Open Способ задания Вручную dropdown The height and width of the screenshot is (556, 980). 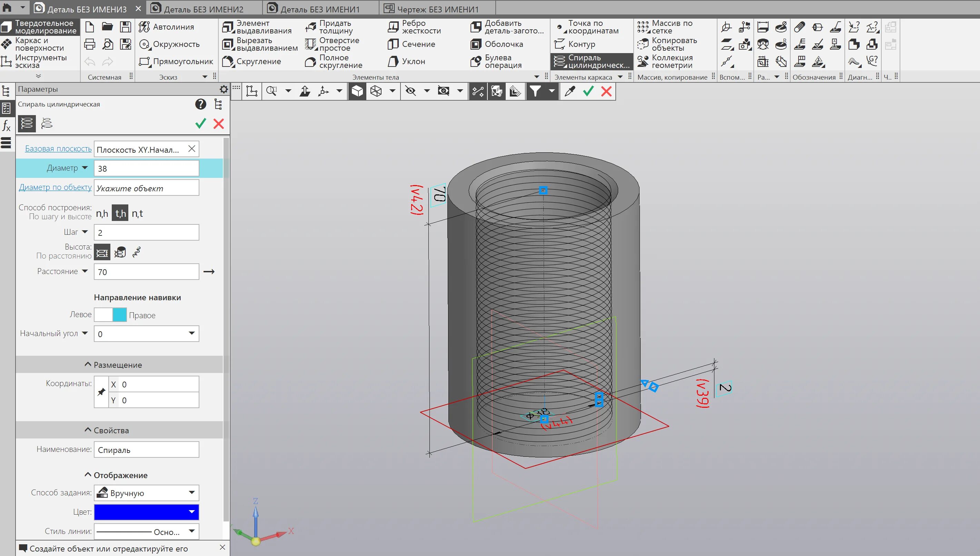[192, 493]
